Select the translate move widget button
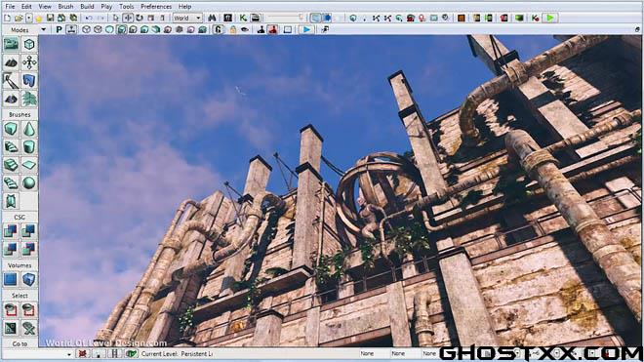644x362 pixels. [128, 19]
